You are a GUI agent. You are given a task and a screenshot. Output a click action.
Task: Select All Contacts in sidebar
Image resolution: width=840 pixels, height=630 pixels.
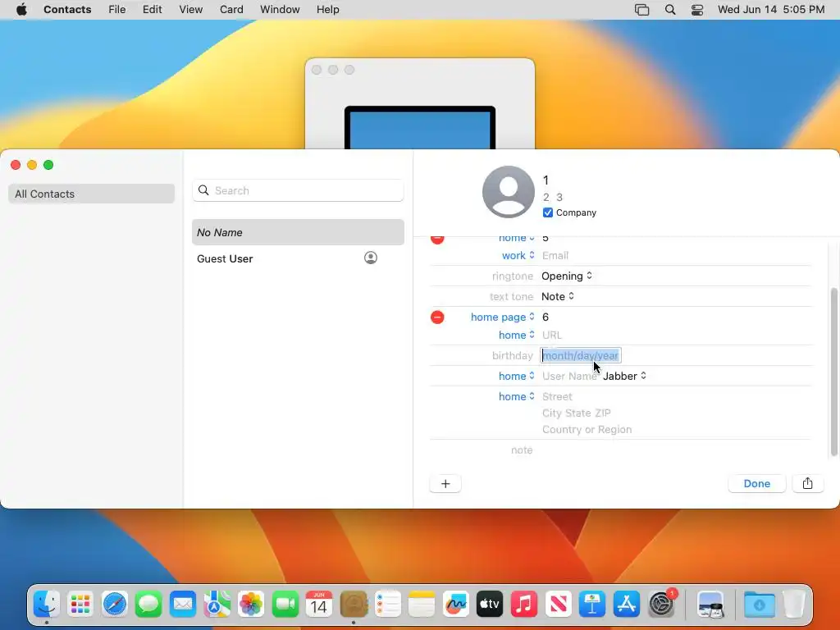click(91, 194)
